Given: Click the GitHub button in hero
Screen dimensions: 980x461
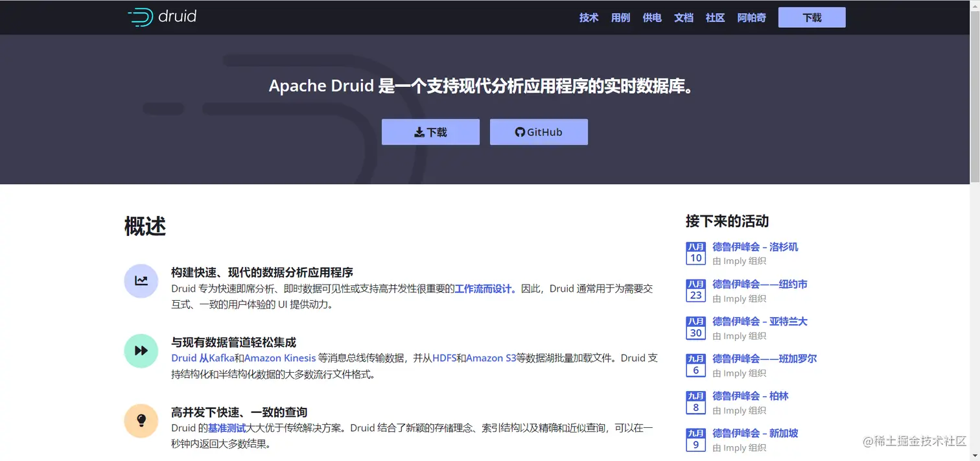Looking at the screenshot, I should (539, 132).
